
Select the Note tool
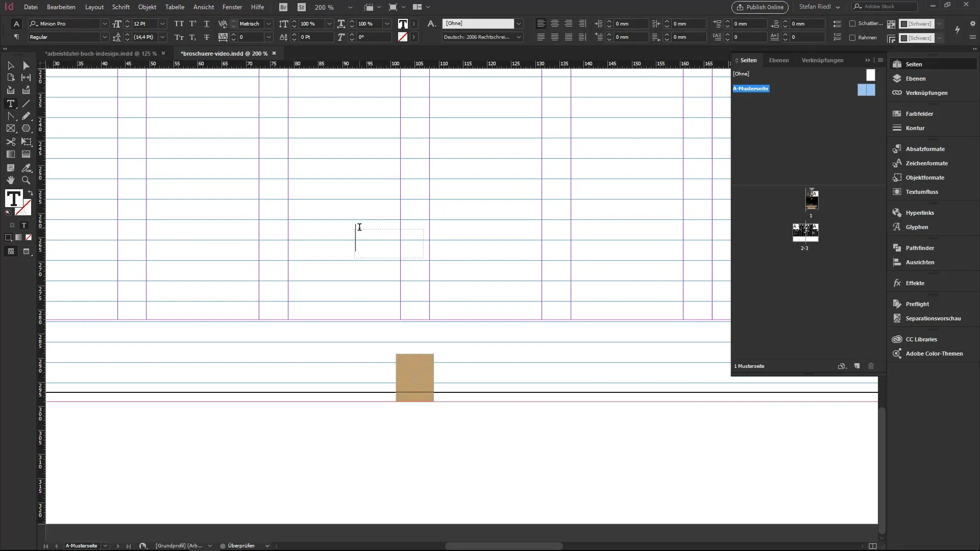coord(10,168)
